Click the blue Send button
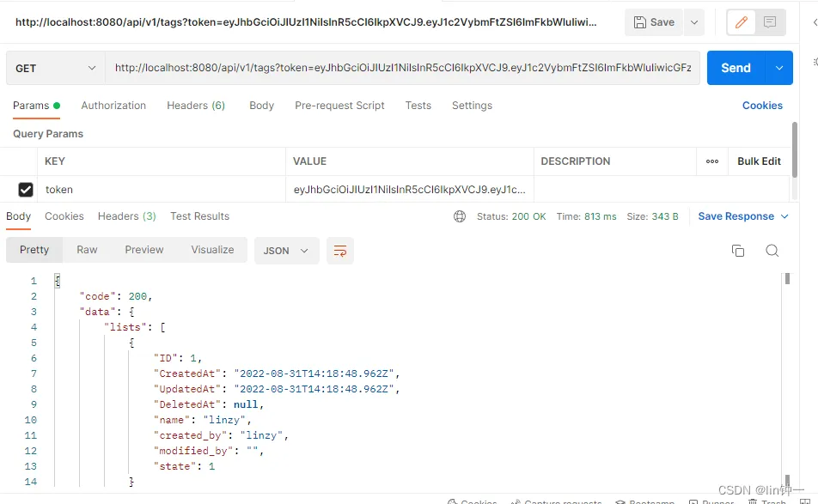 (736, 68)
